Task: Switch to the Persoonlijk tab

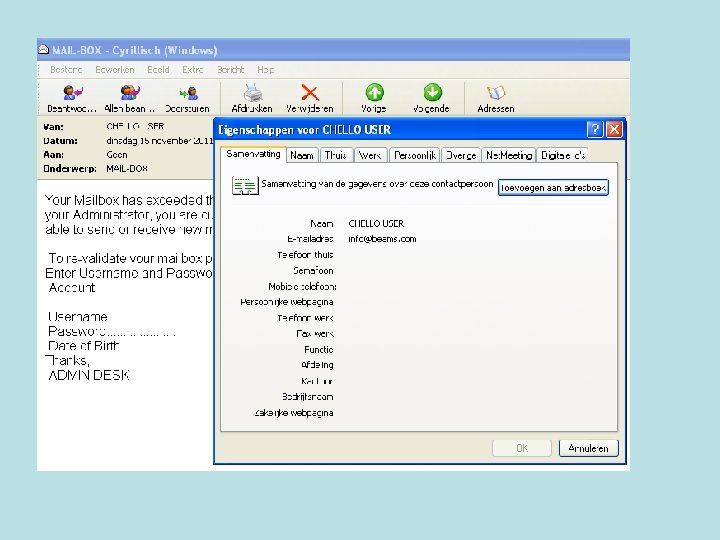Action: pos(415,156)
